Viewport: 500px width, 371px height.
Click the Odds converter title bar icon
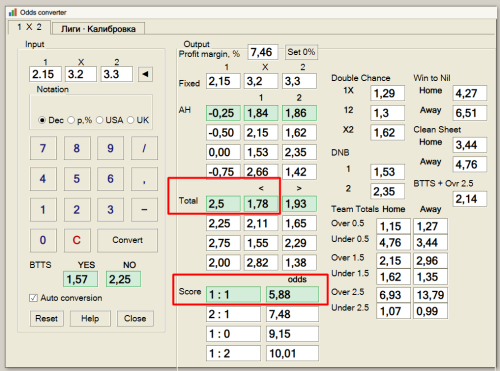13,13
